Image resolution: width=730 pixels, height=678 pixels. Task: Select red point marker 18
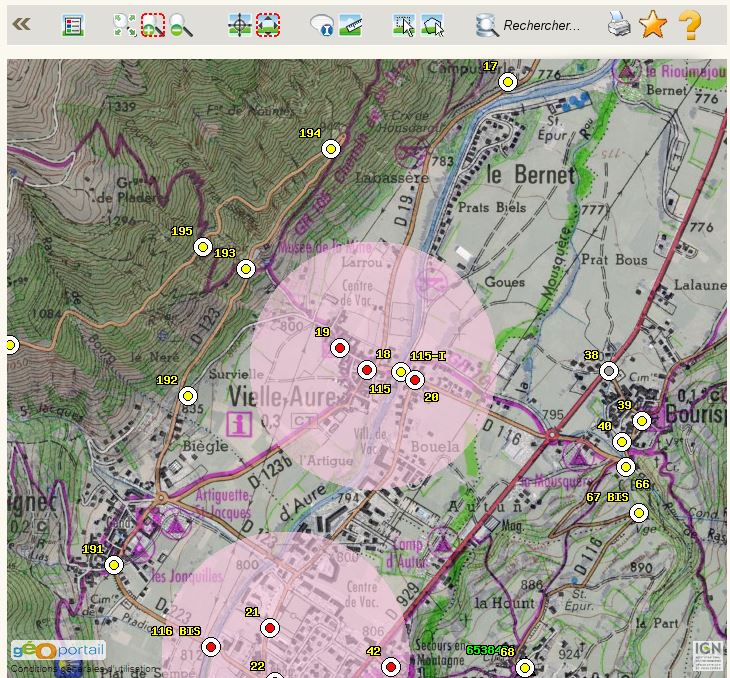pyautogui.click(x=367, y=370)
